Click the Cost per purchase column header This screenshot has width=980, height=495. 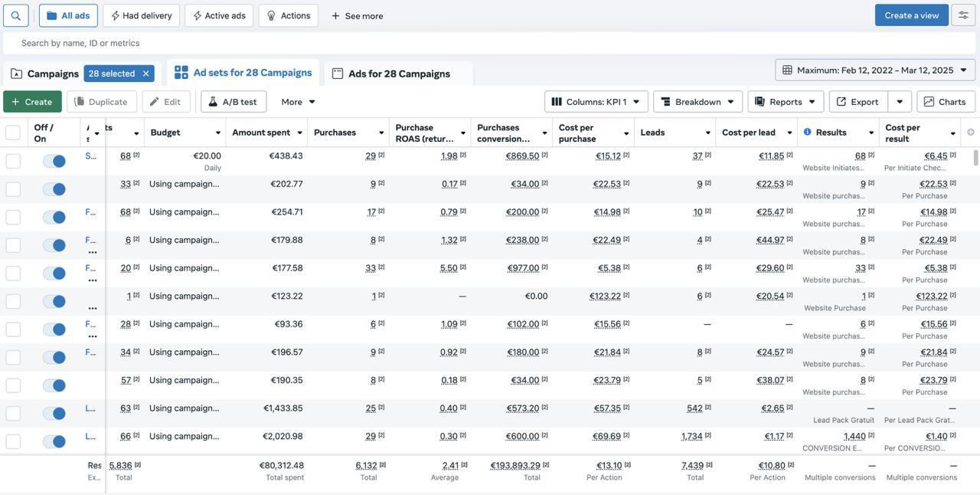tap(577, 133)
